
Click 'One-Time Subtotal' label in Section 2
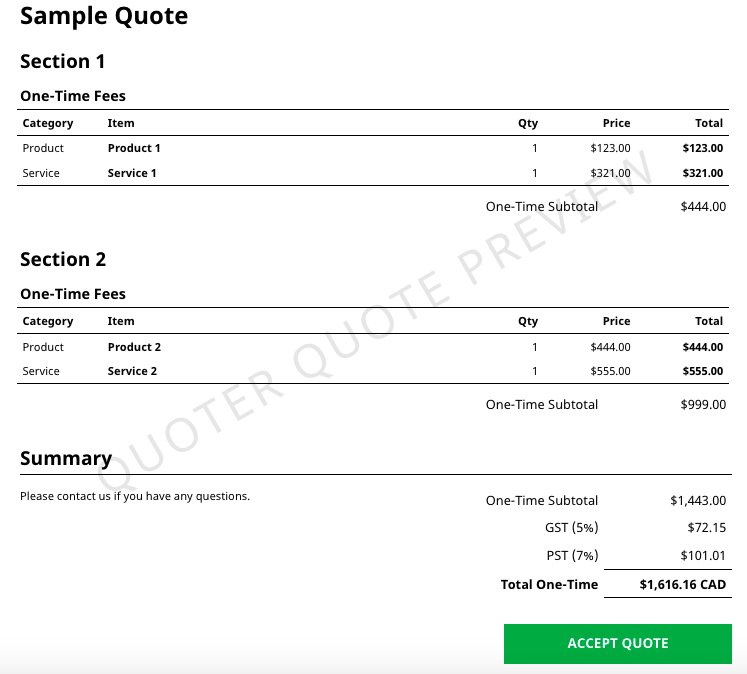click(x=542, y=405)
